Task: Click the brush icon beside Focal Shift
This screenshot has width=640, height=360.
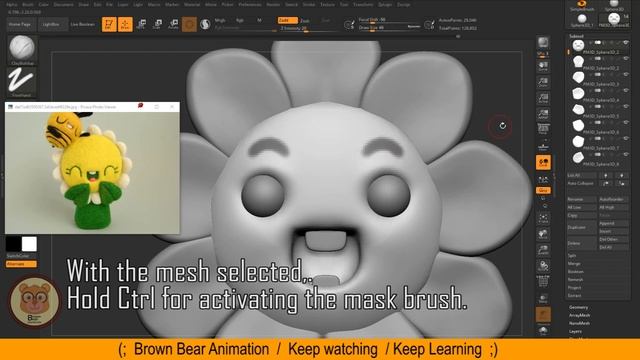Action: tap(349, 24)
